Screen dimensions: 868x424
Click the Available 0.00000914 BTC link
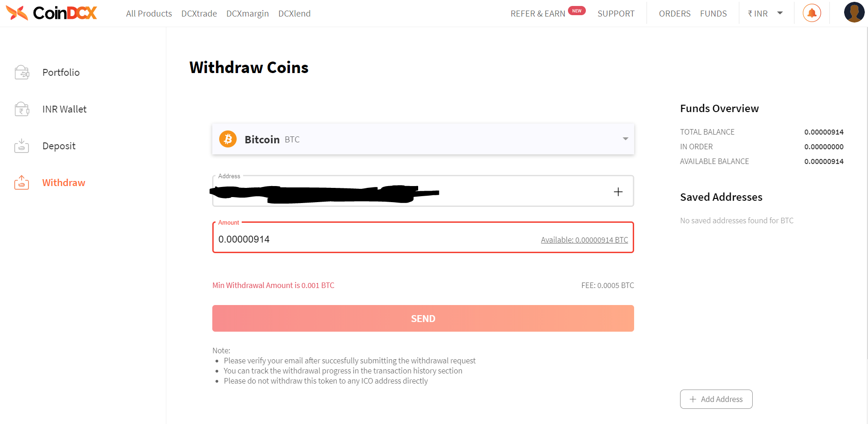coord(584,240)
